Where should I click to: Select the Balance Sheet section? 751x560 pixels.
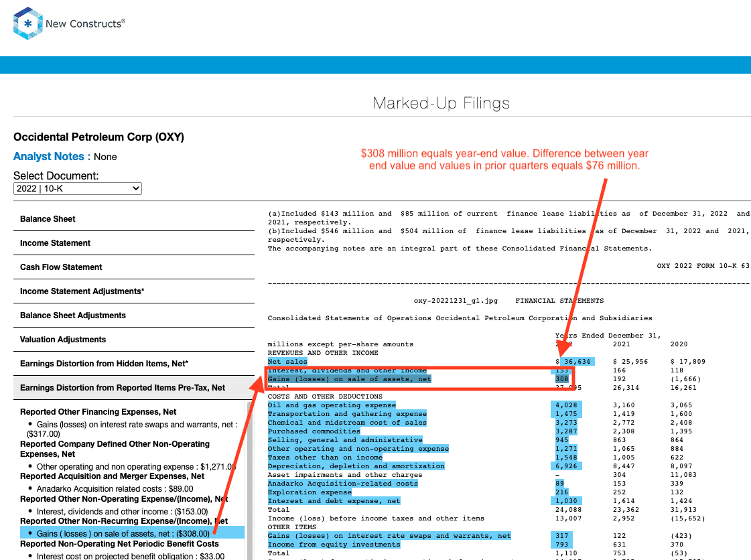pos(134,219)
